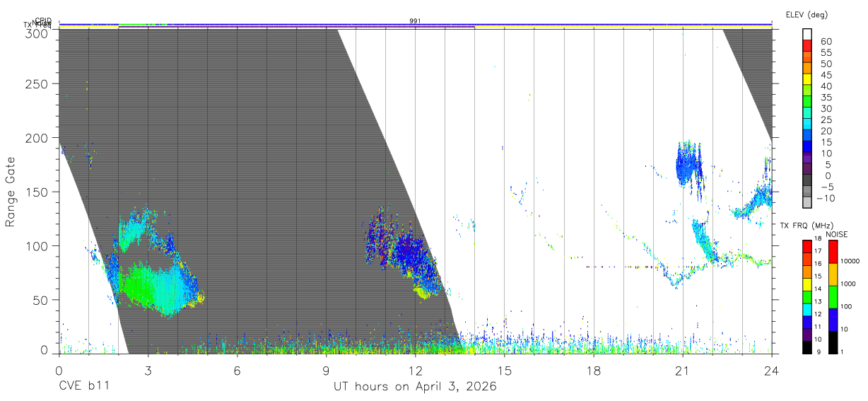The height and width of the screenshot is (401, 868).
Task: Click the x-axis tick label 18
Action: 593,370
